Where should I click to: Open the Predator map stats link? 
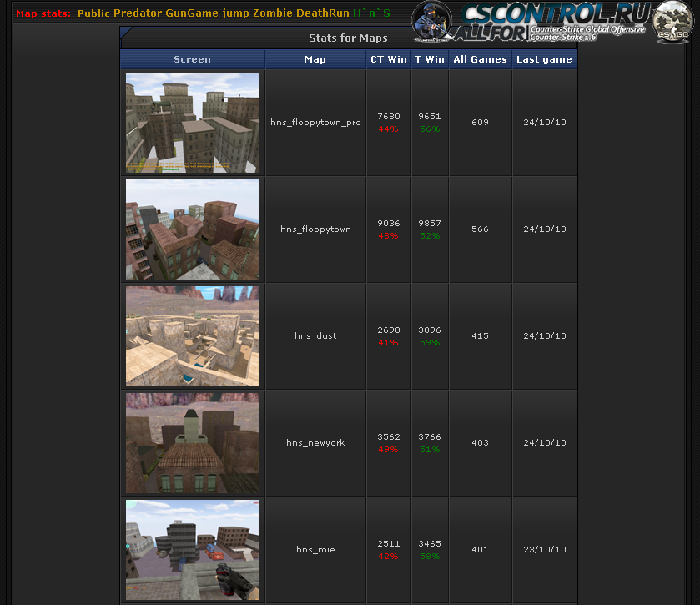(x=138, y=13)
